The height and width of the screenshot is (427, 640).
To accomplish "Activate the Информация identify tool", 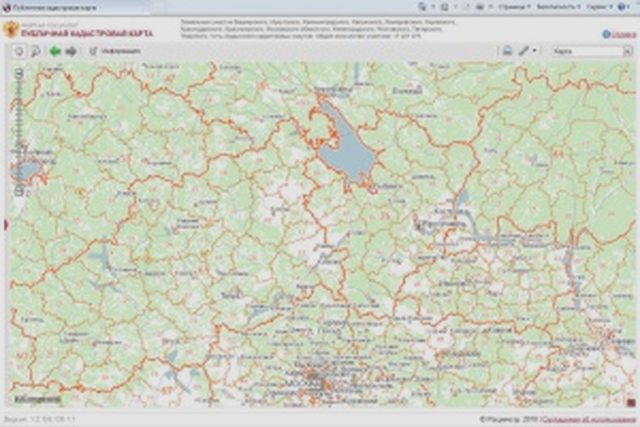I will [x=115, y=51].
